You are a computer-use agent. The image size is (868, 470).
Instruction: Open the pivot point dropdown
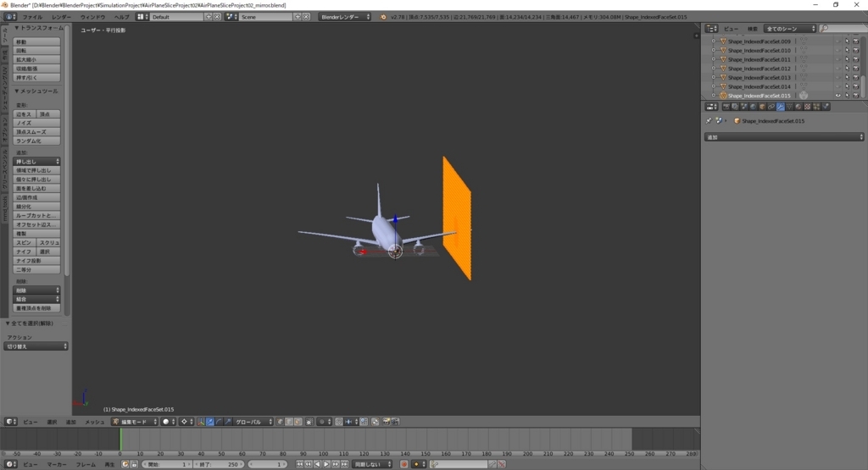coord(187,422)
